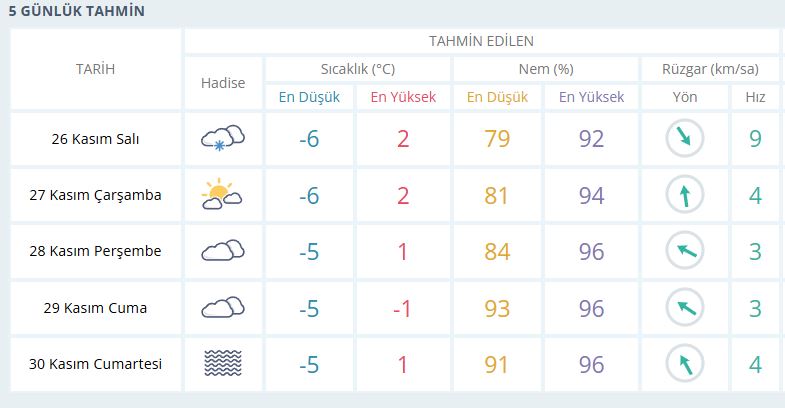Select the 26 Kasım Salı date cell

[96, 139]
